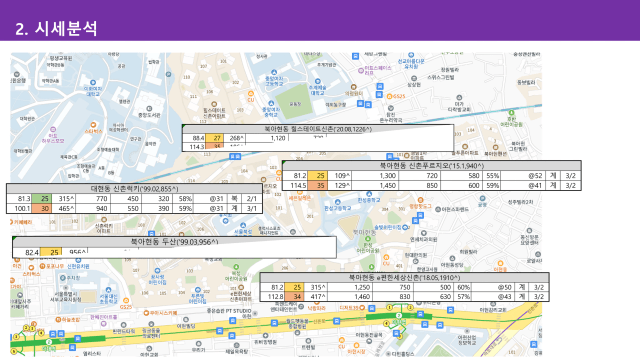Click the '112.8' cell in e편한세상신촌 table
The image size is (640, 360).
coord(273,297)
